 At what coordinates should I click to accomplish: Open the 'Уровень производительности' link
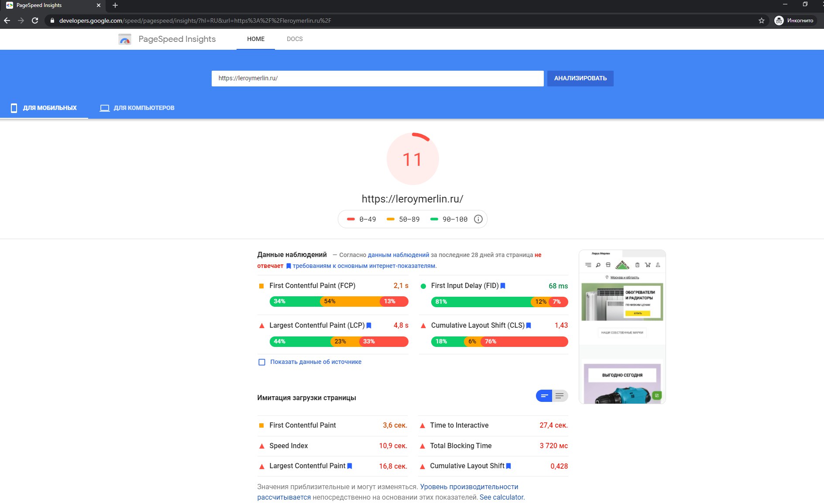469,487
